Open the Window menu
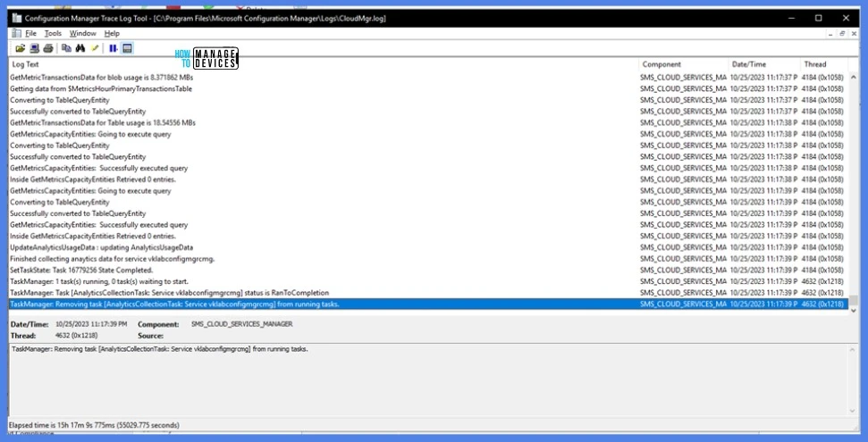The image size is (868, 442). [83, 34]
